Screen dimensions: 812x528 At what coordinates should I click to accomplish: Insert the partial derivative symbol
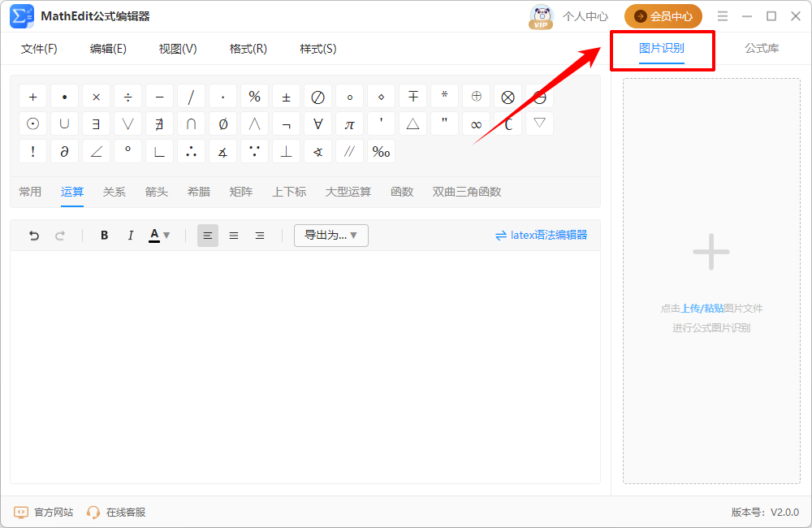coord(64,152)
